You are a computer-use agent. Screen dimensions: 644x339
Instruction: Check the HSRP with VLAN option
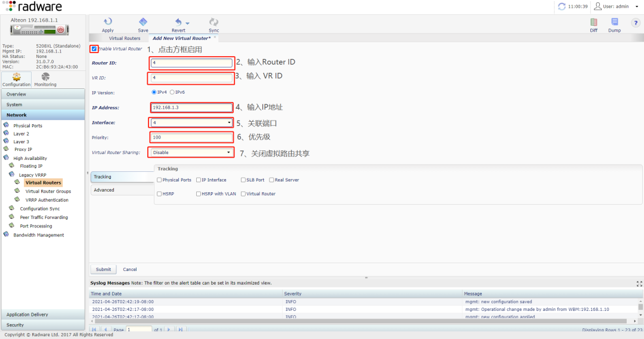point(199,194)
